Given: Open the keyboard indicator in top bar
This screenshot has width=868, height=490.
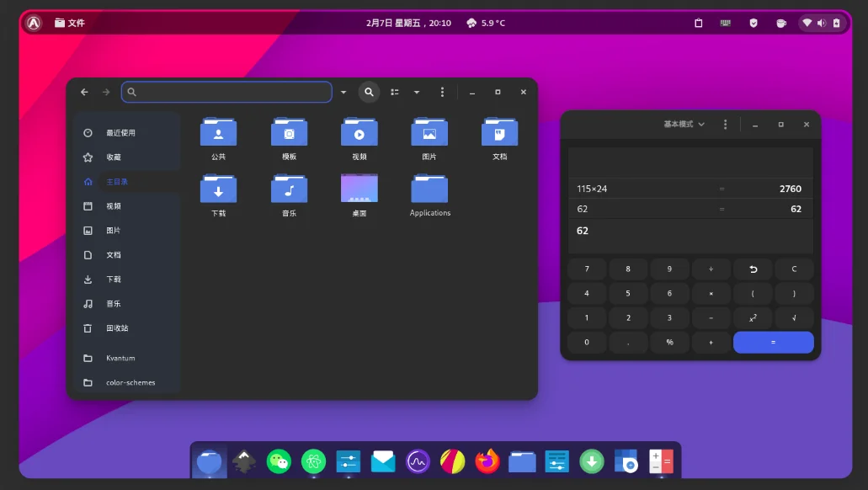Looking at the screenshot, I should tap(726, 23).
